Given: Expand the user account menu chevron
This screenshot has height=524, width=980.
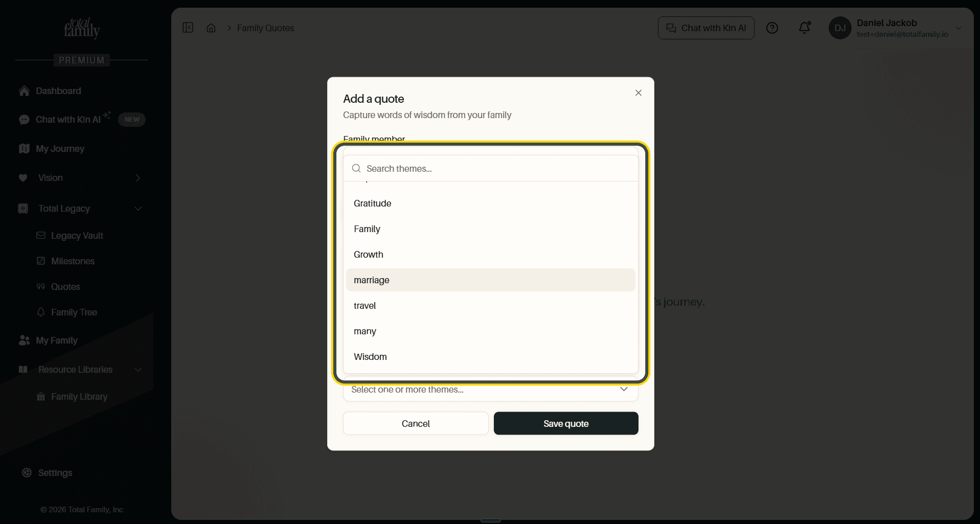Looking at the screenshot, I should click(x=959, y=28).
